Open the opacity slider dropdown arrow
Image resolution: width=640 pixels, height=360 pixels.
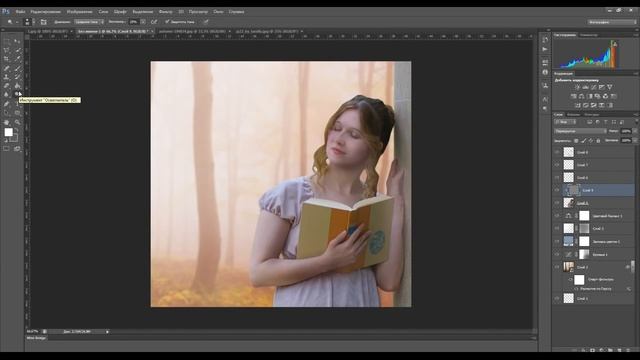coord(635,131)
